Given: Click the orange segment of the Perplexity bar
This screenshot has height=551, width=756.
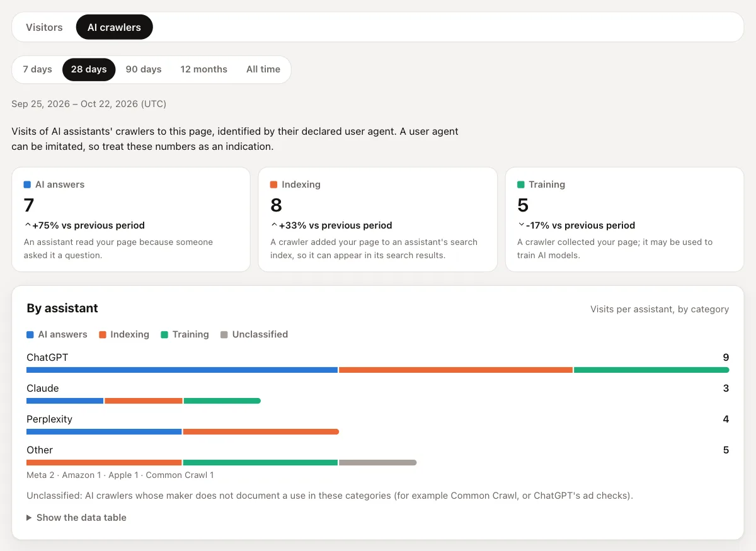Looking at the screenshot, I should [261, 431].
